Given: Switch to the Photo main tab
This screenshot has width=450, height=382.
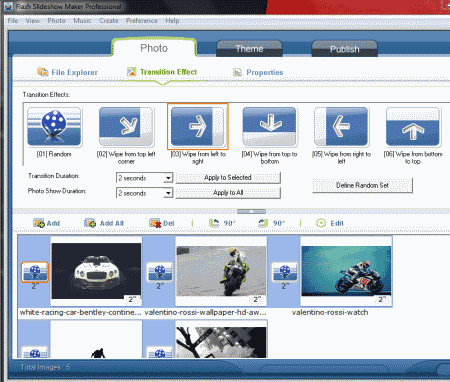Looking at the screenshot, I should tap(154, 48).
